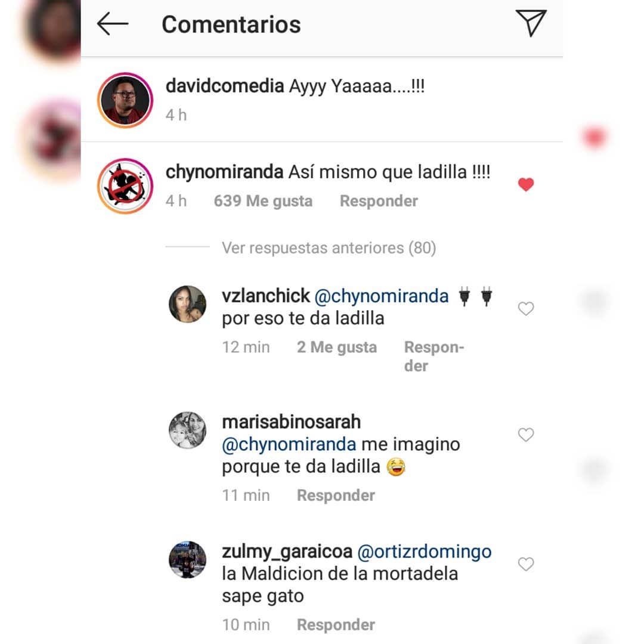View 2 Me gusta on vzlanchick's reply
The height and width of the screenshot is (644, 644).
click(x=337, y=347)
